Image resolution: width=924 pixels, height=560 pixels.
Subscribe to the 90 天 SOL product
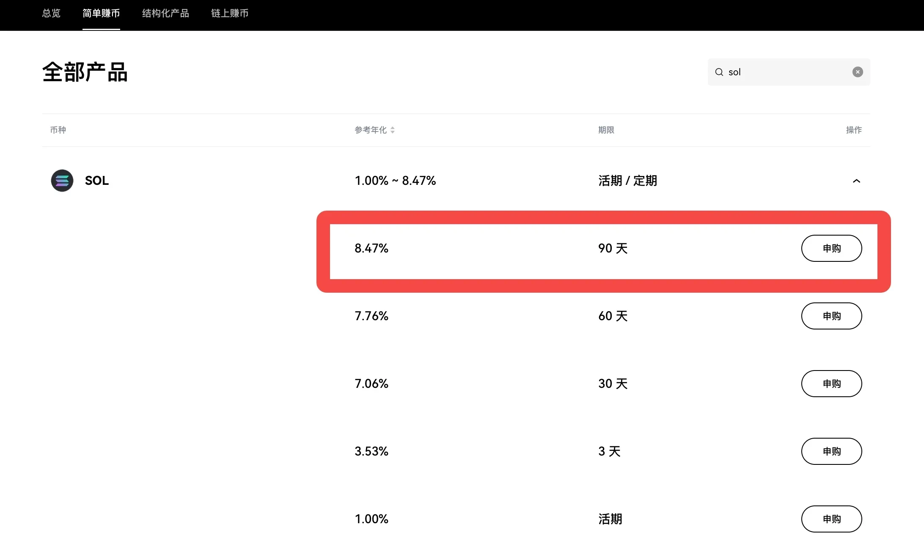pyautogui.click(x=831, y=248)
